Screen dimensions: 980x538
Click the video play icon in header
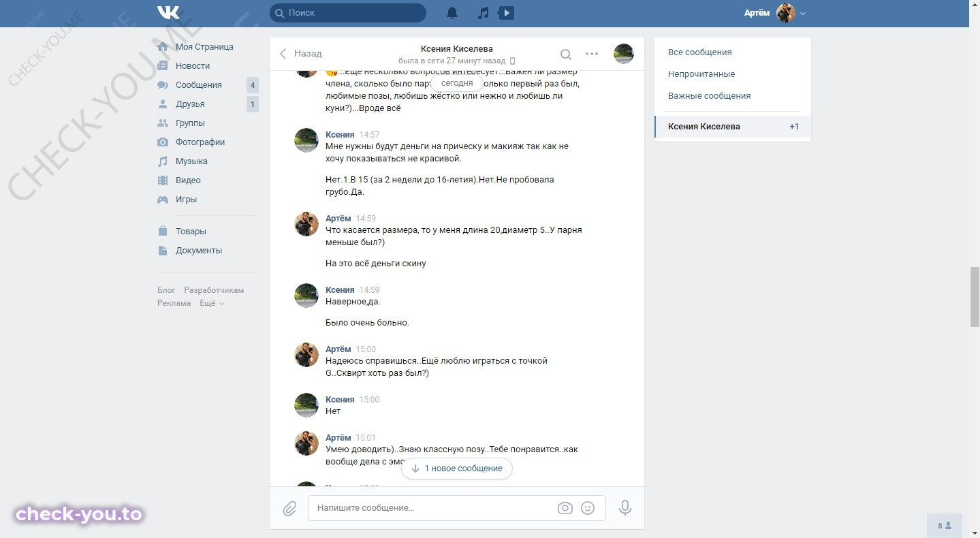click(x=506, y=13)
